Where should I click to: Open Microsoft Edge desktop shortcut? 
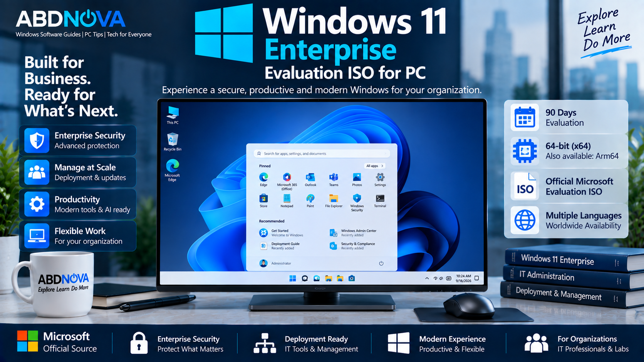(172, 170)
